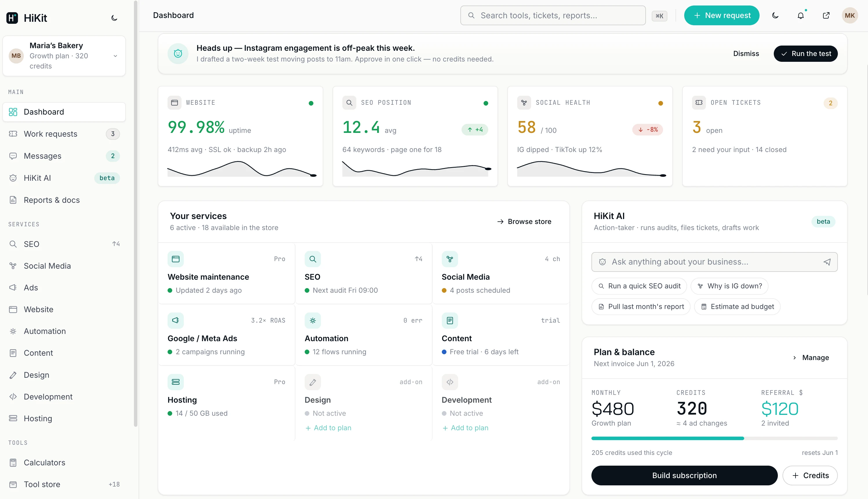Open Work requests in the sidebar
868x499 pixels.
tap(64, 134)
